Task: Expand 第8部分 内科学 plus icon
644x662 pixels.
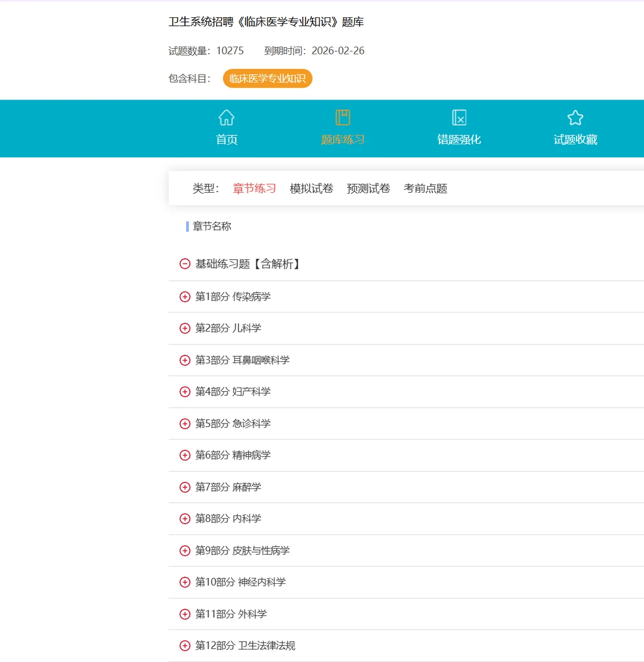Action: coord(185,518)
